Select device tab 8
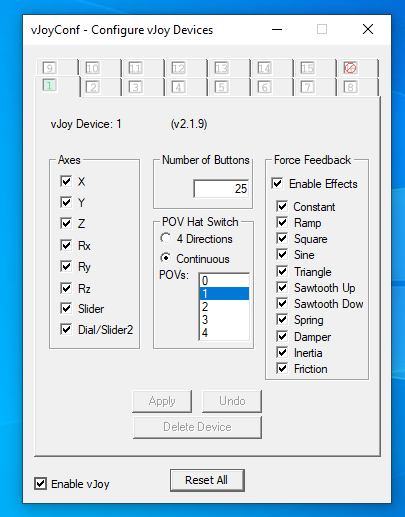The height and width of the screenshot is (517, 405). click(x=358, y=87)
